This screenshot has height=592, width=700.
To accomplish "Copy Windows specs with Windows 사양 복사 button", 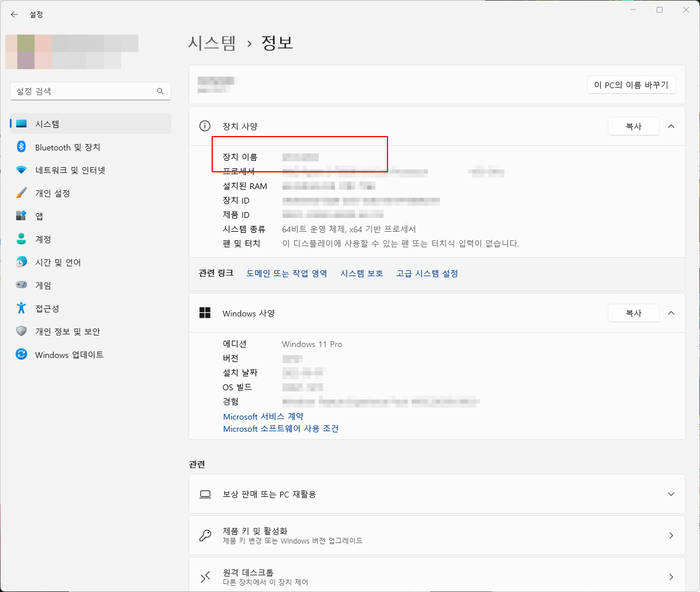I will 634,313.
